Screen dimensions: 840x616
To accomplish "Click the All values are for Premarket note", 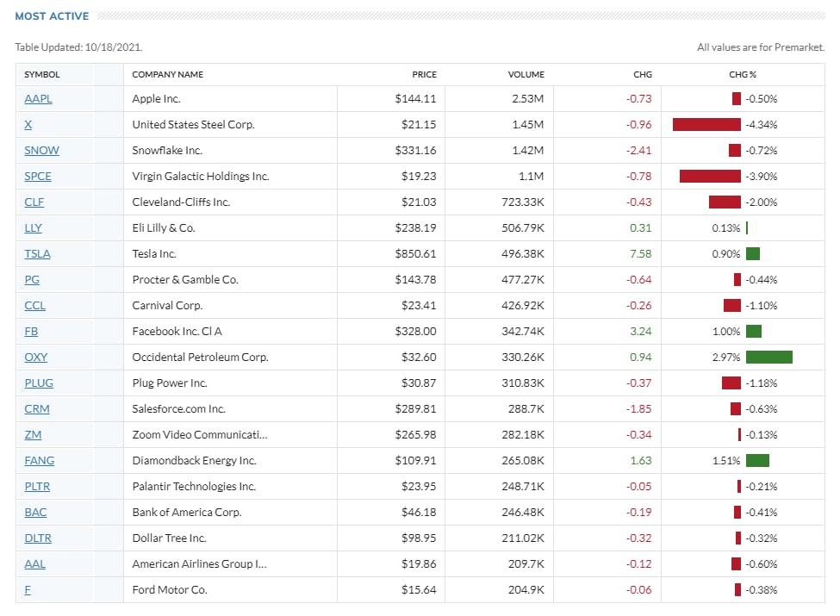I will coord(761,47).
